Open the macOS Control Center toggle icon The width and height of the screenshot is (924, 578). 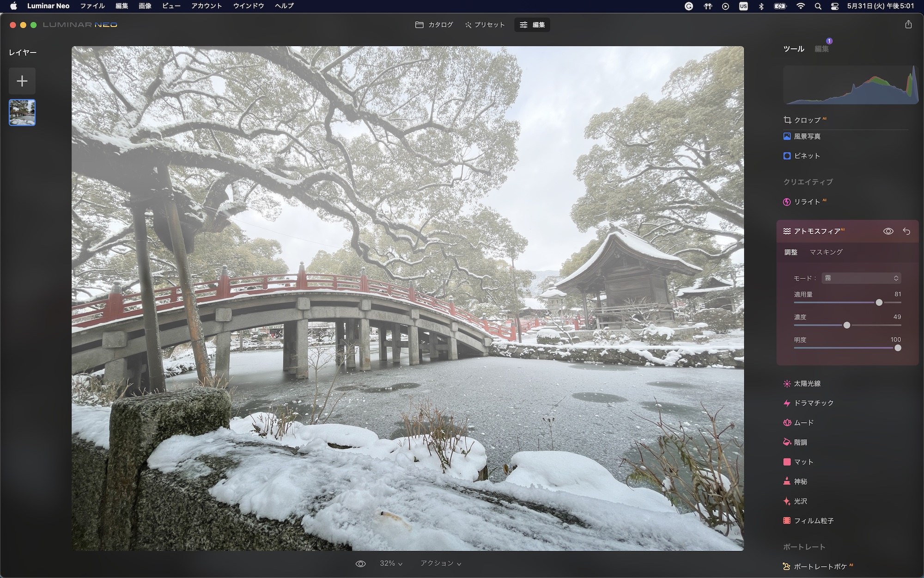click(x=834, y=6)
